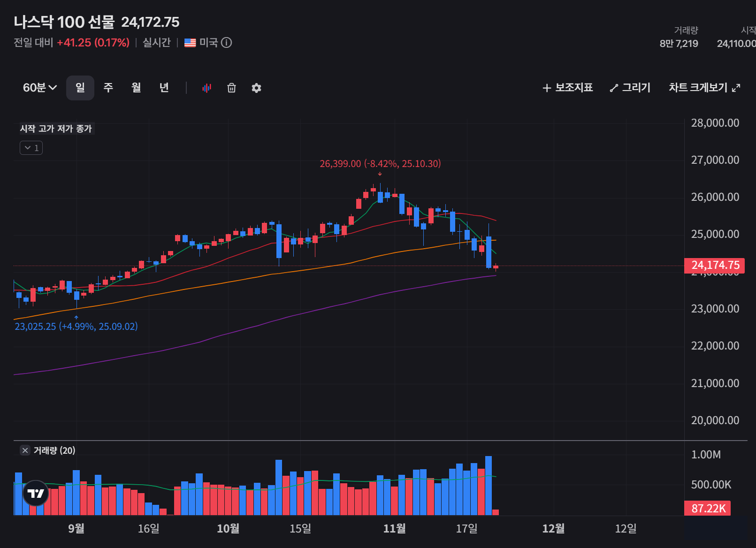Click the 17일 date axis label

tap(466, 529)
